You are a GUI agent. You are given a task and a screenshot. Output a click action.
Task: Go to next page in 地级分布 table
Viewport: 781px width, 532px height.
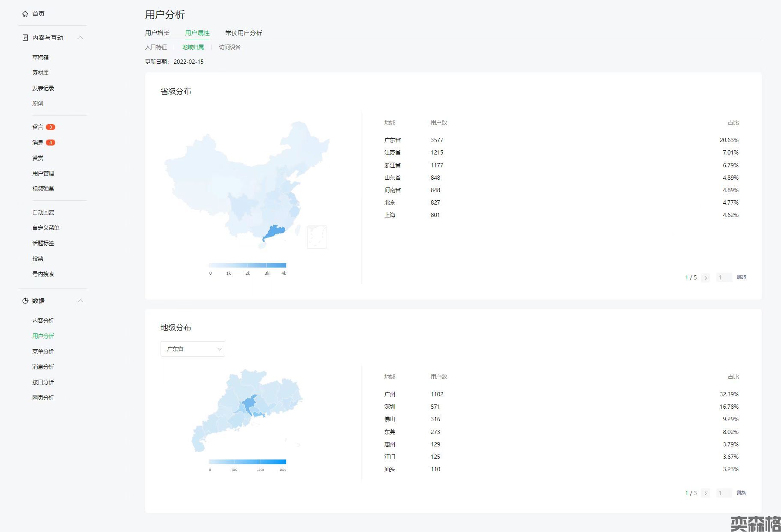coord(706,493)
